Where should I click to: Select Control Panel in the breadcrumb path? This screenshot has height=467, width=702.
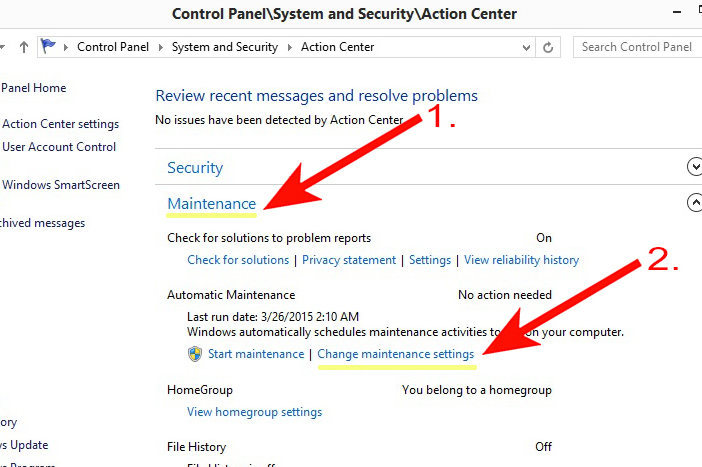tap(114, 47)
